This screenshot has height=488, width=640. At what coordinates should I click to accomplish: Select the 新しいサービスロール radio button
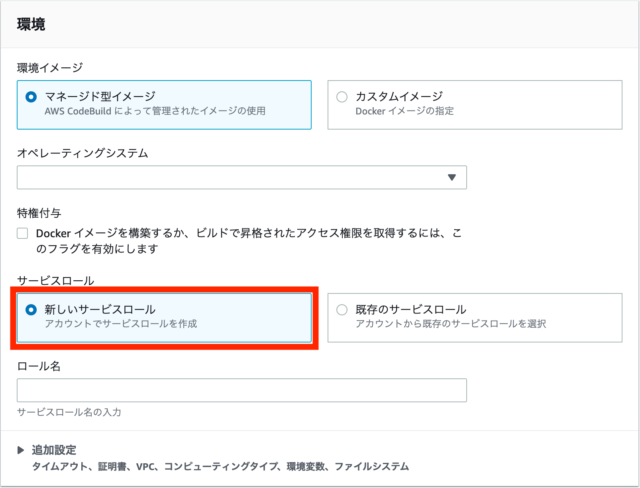click(31, 310)
